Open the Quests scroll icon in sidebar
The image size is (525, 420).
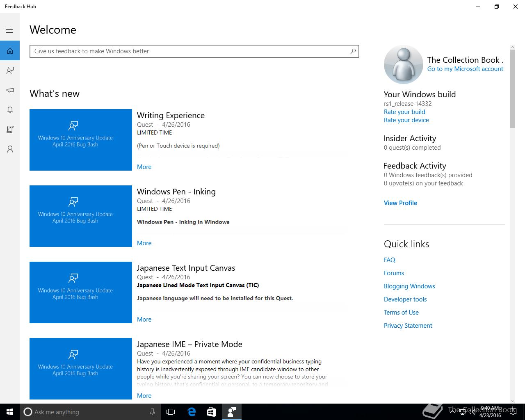[x=10, y=129]
